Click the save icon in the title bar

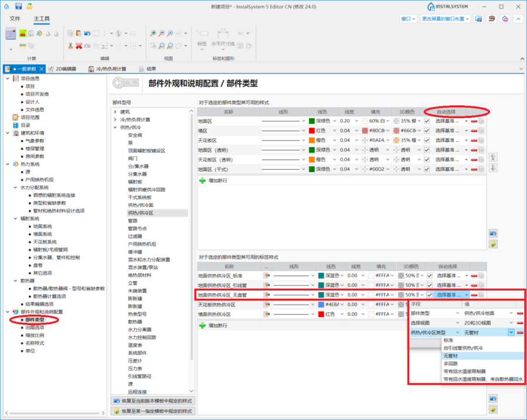(19, 6)
